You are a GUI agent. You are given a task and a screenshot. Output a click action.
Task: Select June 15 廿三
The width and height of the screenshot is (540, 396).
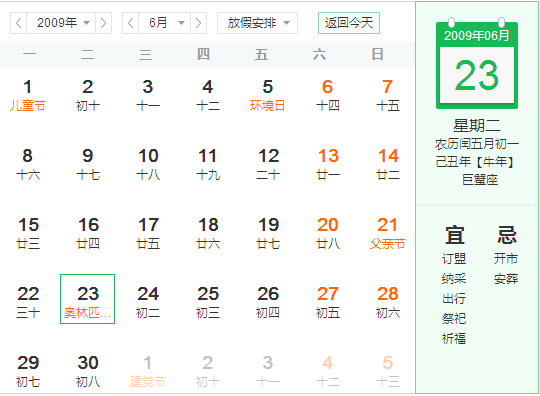click(28, 233)
